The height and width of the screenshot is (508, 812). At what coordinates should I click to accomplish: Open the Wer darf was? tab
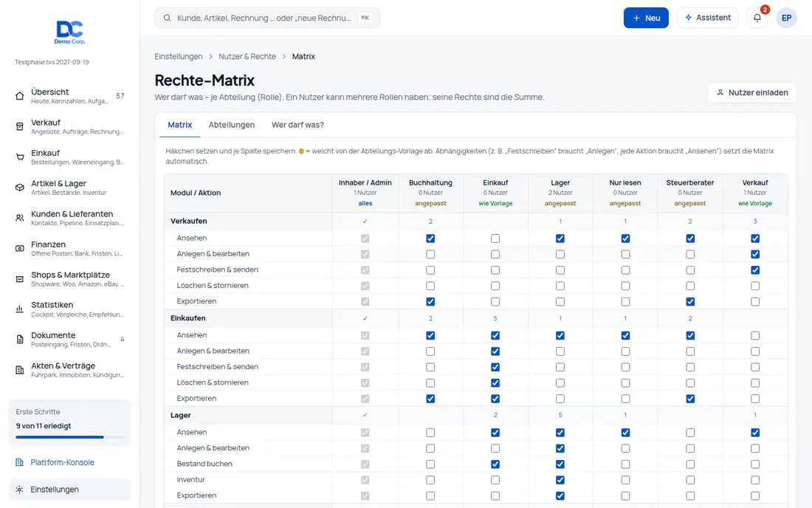click(x=297, y=125)
